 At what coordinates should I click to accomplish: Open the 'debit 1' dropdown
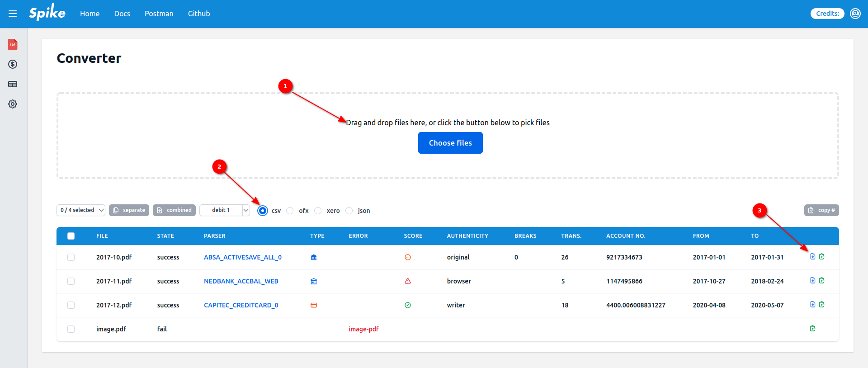point(225,210)
